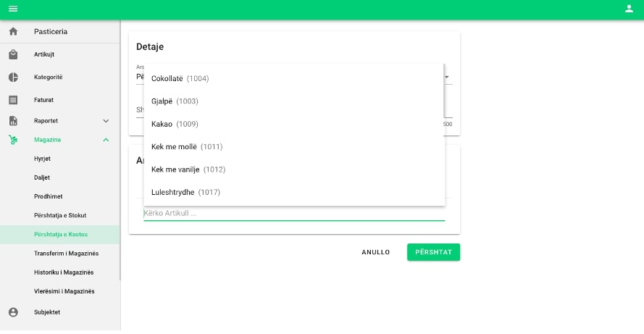The width and height of the screenshot is (644, 334).
Task: Click the Kërko Artikull search field
Action: coord(293,214)
